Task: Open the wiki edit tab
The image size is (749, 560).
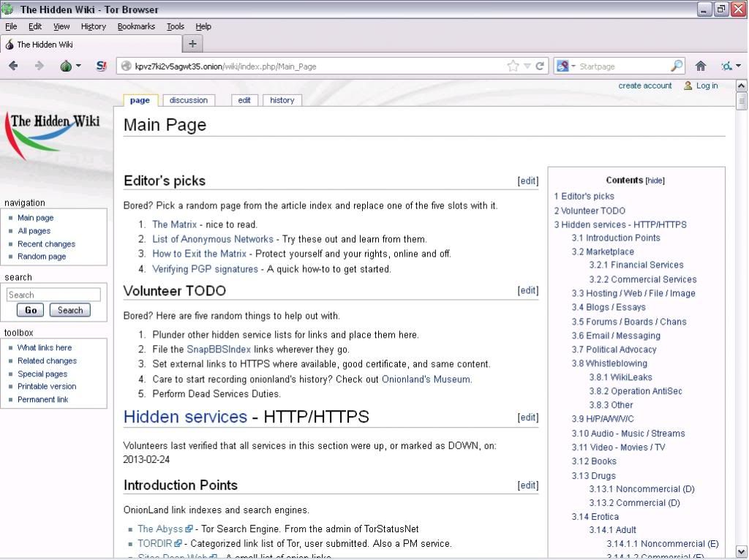Action: (244, 100)
